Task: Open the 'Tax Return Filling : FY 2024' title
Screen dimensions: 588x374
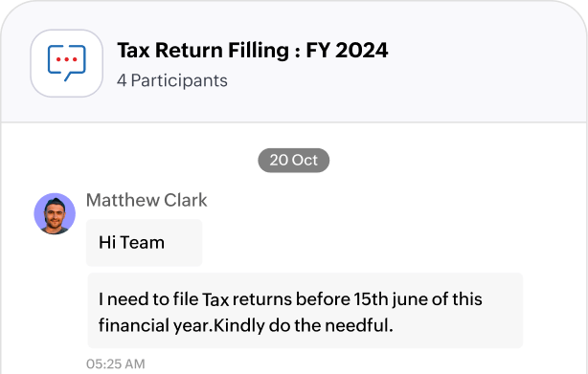Action: (x=253, y=50)
